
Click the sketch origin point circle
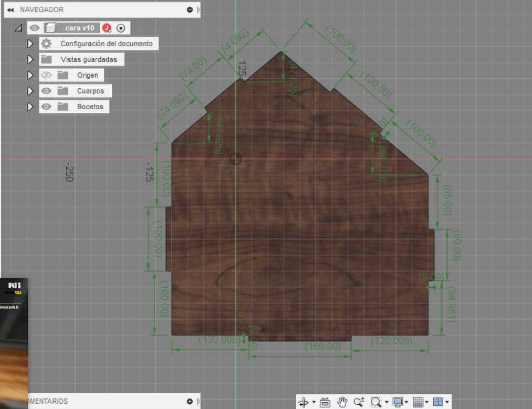pos(235,159)
